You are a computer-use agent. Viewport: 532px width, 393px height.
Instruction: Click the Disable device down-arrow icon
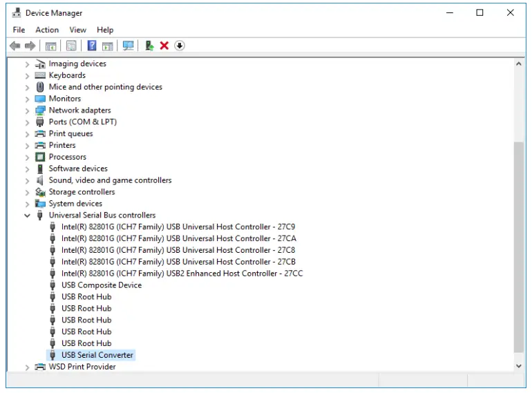pyautogui.click(x=180, y=46)
